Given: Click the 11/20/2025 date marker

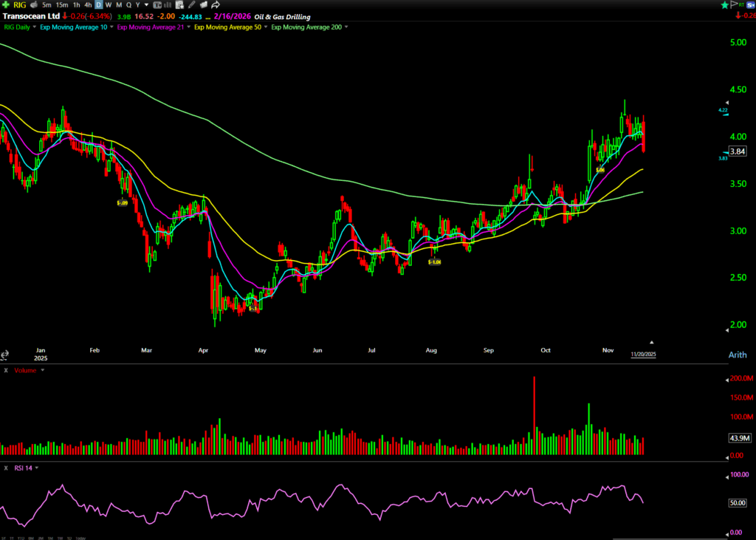Looking at the screenshot, I should tap(643, 354).
